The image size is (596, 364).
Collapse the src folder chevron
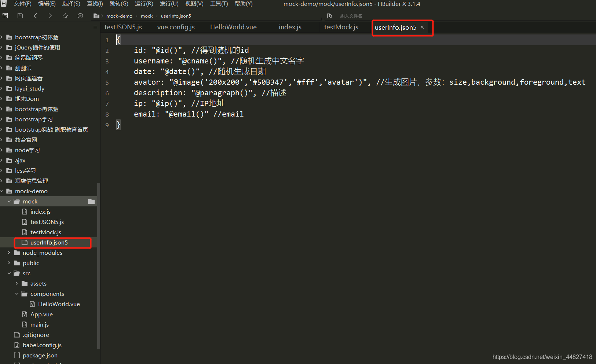(9, 273)
